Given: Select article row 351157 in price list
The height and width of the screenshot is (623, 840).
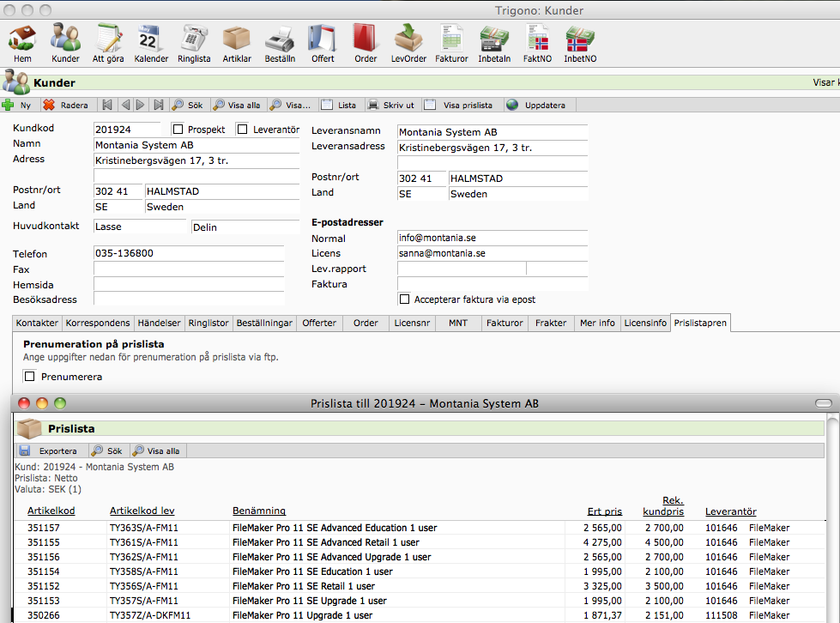Looking at the screenshot, I should click(418, 528).
